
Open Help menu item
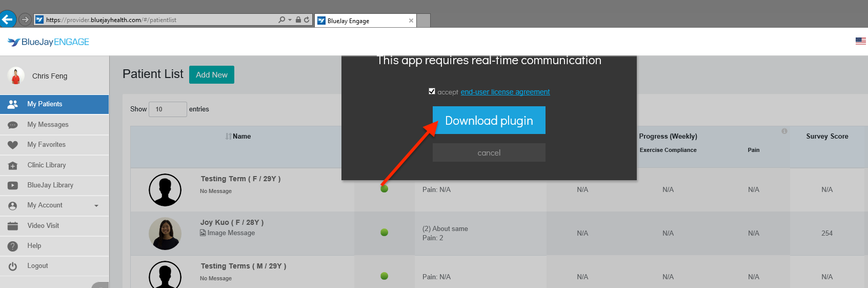tap(54, 246)
